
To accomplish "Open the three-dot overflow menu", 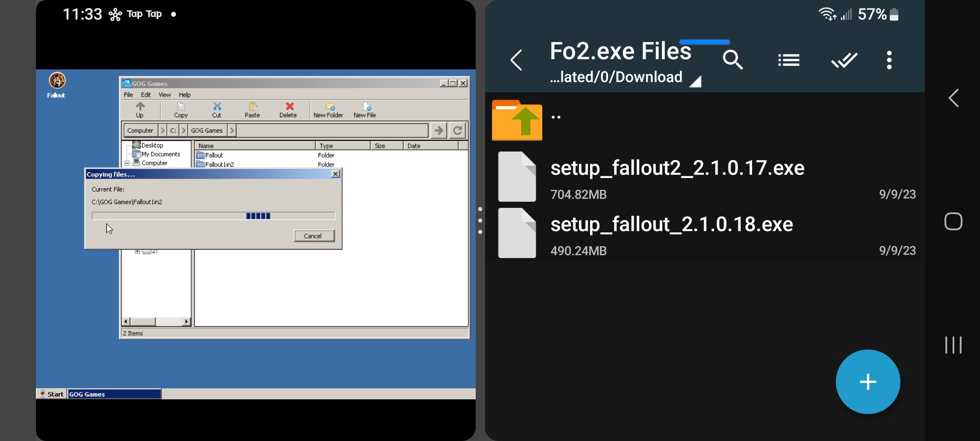I will tap(889, 60).
